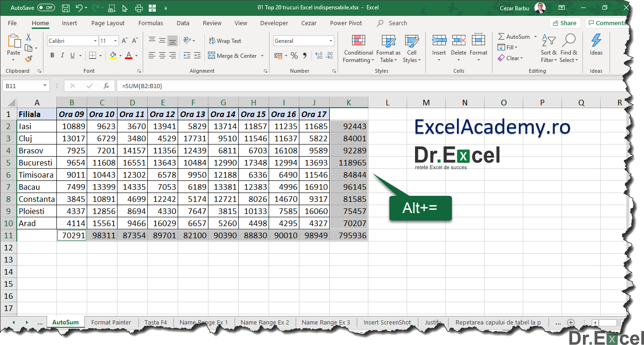Open the General number format dropdown
Viewport: 644px width, 345px height.
331,41
